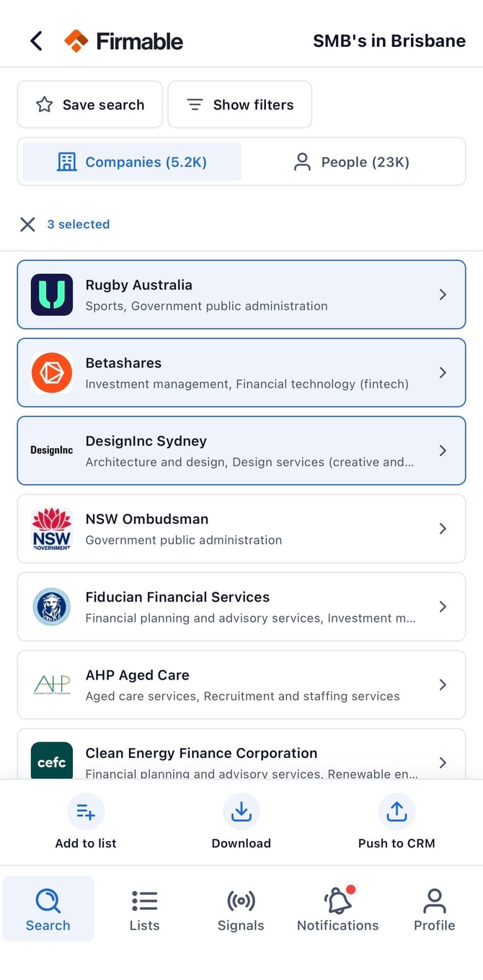The width and height of the screenshot is (483, 980).
Task: Tap the Download icon
Action: point(241,812)
